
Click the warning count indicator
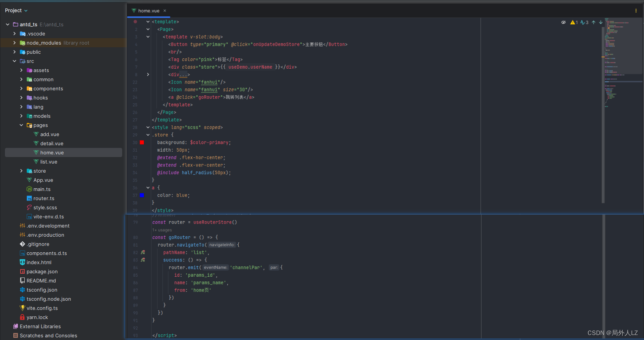[x=574, y=22]
